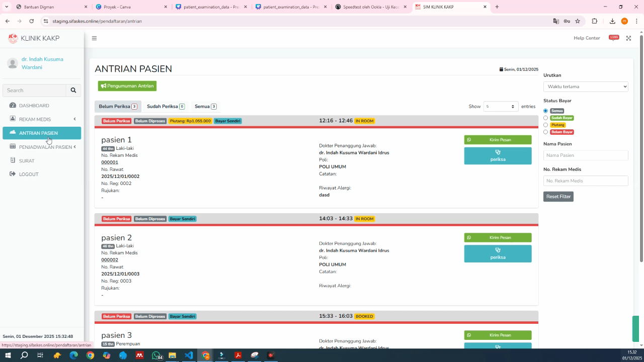Screen dimensions: 644x362
Task: Select the Belum Bayar radio button
Action: [545, 132]
